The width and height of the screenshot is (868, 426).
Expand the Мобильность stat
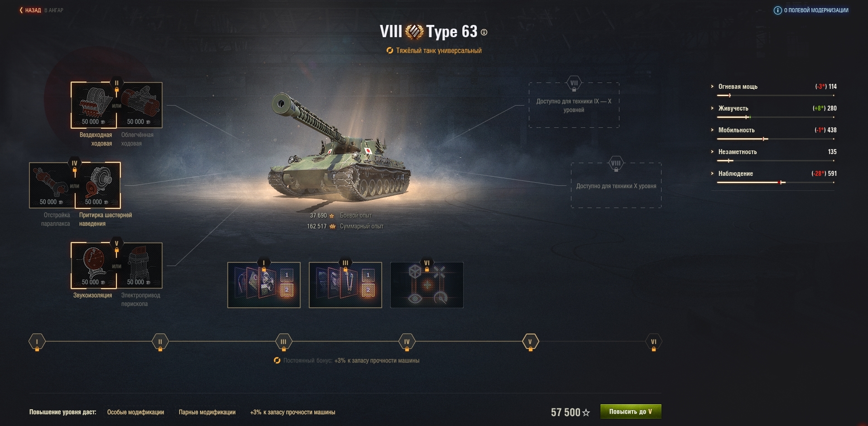736,130
